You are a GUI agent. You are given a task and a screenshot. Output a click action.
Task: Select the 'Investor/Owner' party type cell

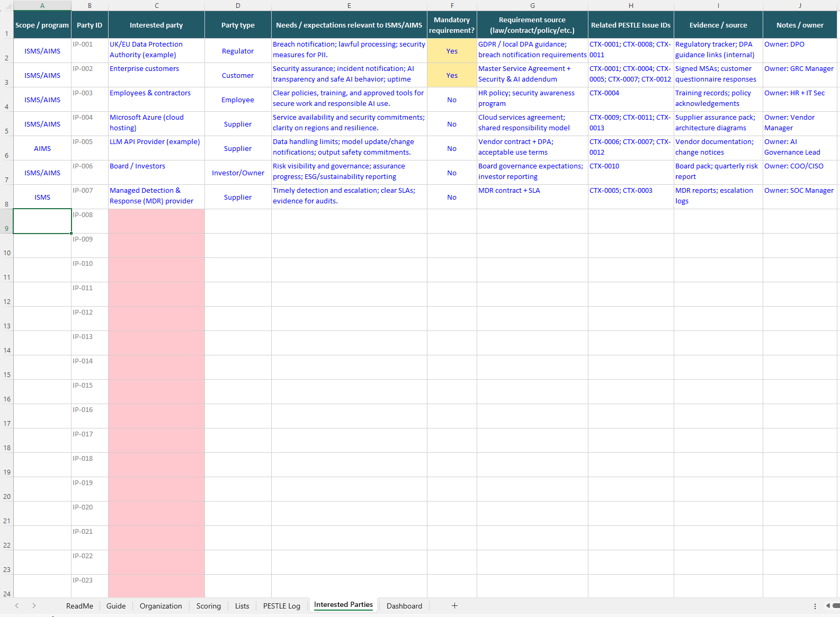coord(238,173)
